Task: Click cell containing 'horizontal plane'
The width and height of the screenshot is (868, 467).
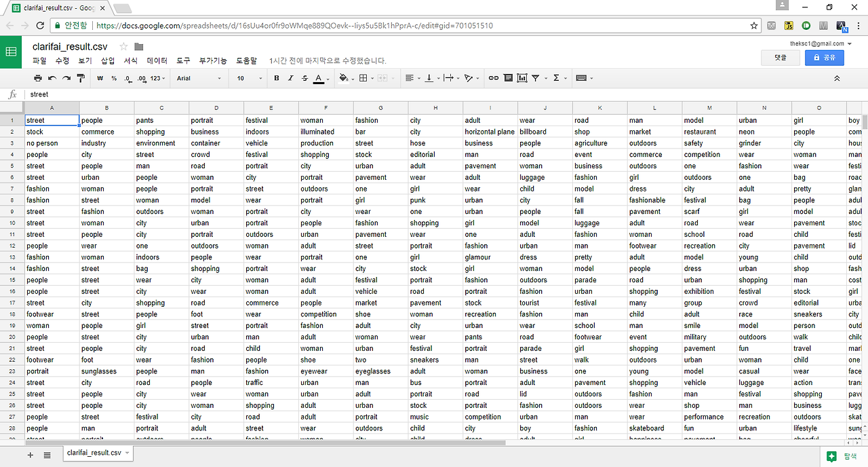Action: pyautogui.click(x=490, y=132)
